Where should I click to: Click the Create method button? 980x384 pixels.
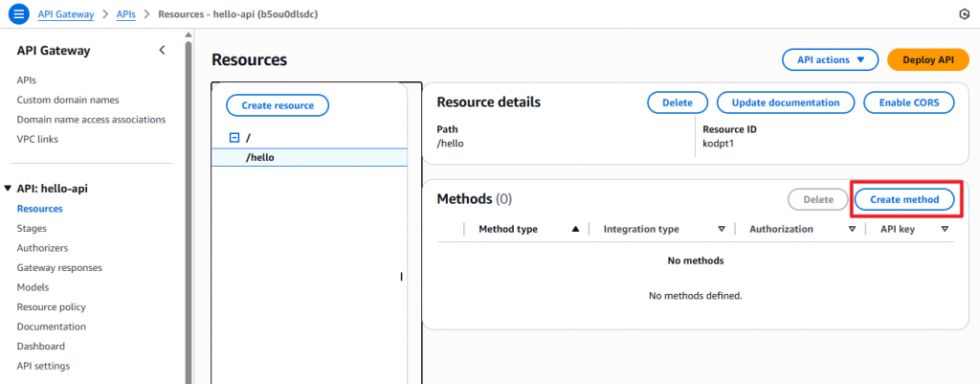904,199
